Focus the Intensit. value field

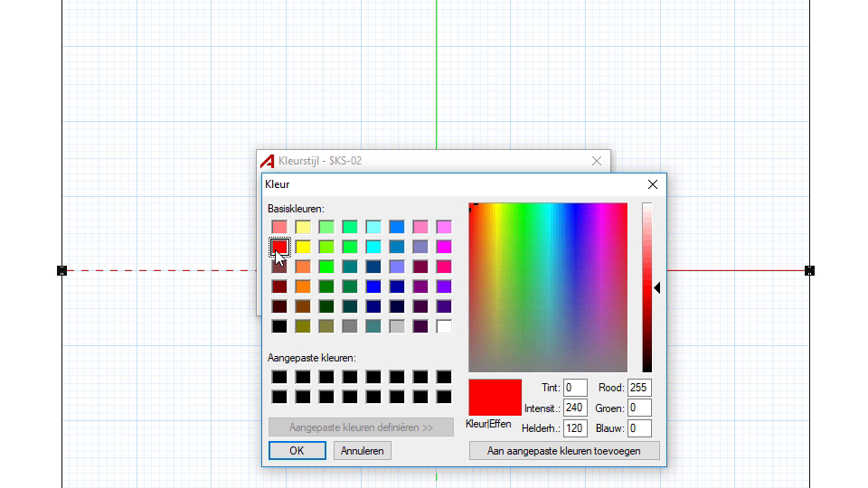(x=575, y=408)
